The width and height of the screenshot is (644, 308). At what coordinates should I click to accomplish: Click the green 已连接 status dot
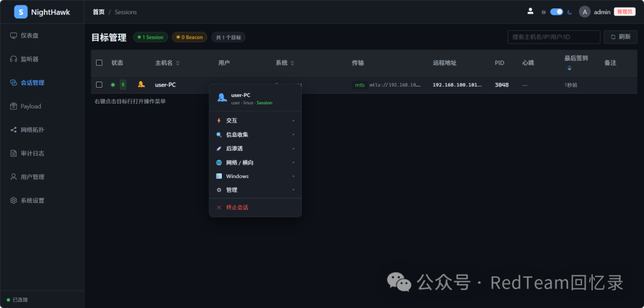[8, 300]
